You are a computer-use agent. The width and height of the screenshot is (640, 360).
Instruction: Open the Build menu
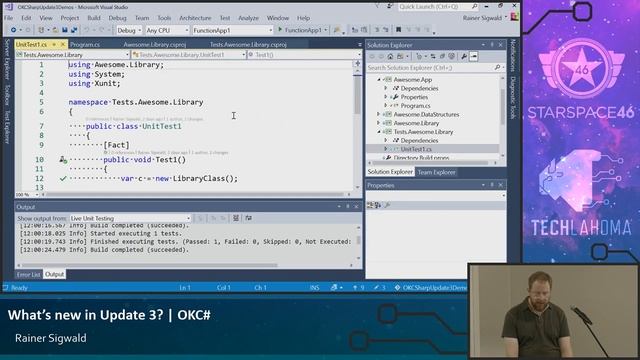coord(94,18)
